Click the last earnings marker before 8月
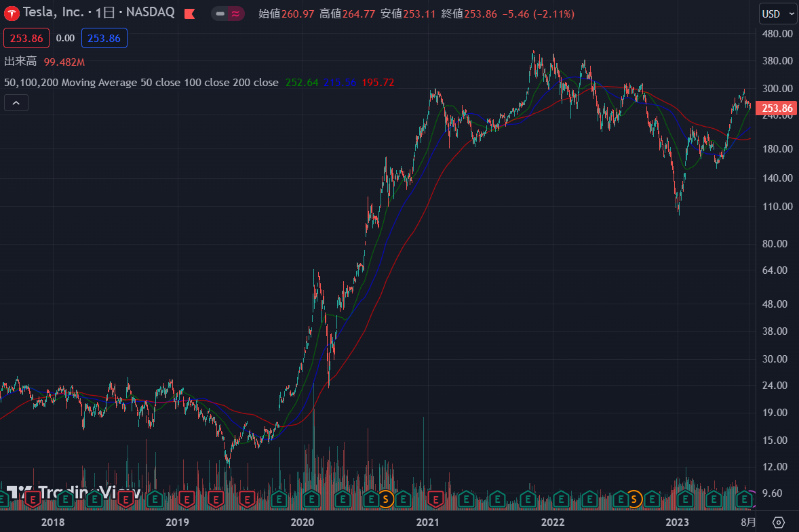Image resolution: width=799 pixels, height=532 pixels. click(745, 499)
